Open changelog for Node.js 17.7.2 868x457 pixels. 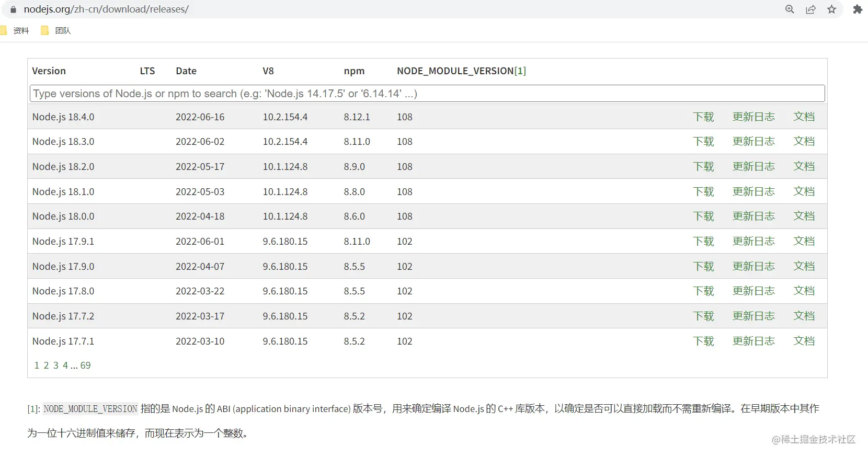click(x=753, y=316)
